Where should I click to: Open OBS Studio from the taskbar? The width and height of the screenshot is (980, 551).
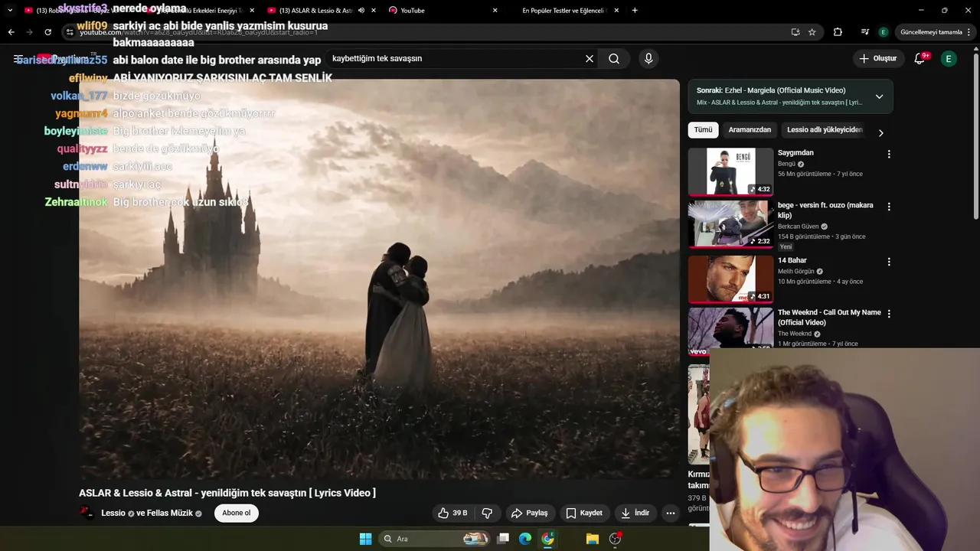(615, 539)
